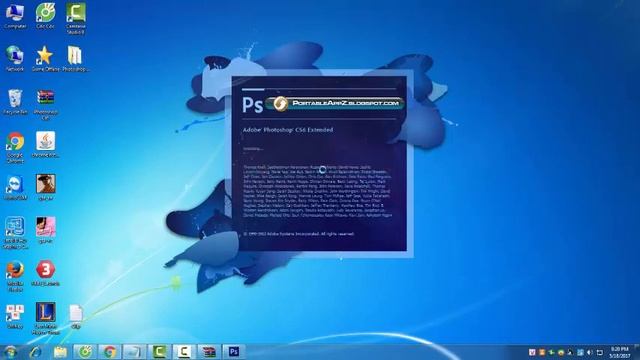Select the yellow star Game Offline shortcut
640x360 pixels.
(x=45, y=59)
